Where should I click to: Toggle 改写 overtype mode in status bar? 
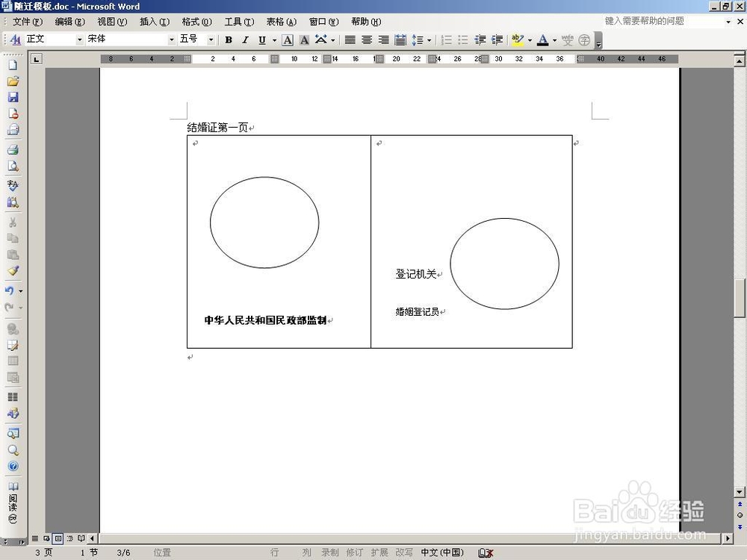[x=404, y=553]
